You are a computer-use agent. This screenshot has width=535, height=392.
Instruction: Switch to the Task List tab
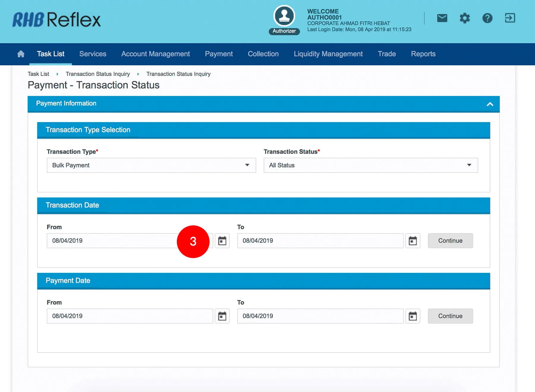point(51,54)
